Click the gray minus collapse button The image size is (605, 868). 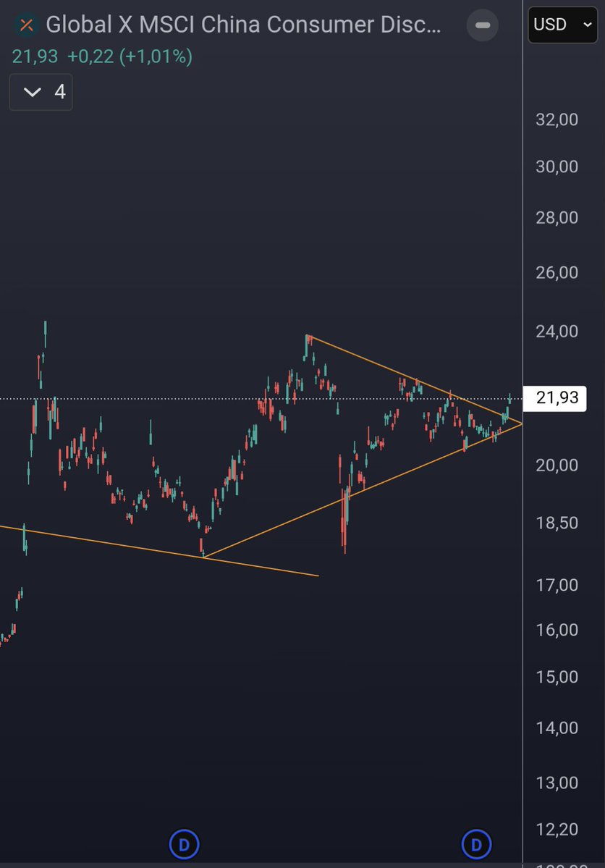483,25
